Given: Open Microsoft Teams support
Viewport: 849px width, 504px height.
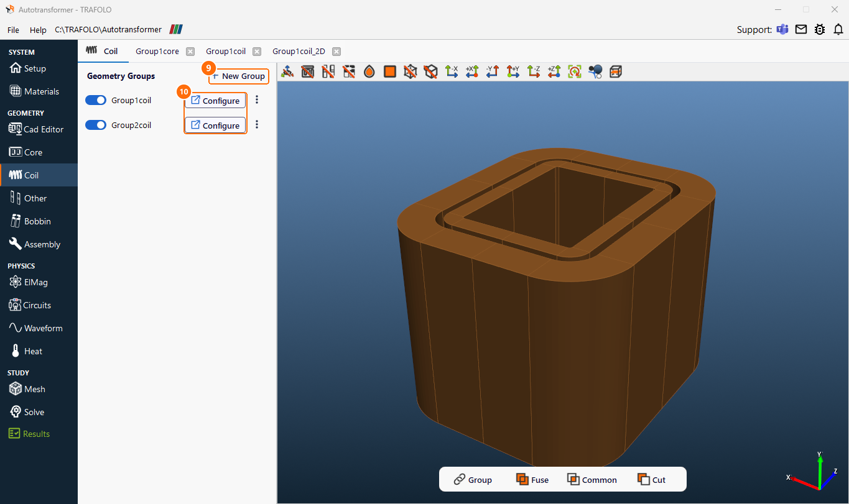Looking at the screenshot, I should [x=782, y=29].
